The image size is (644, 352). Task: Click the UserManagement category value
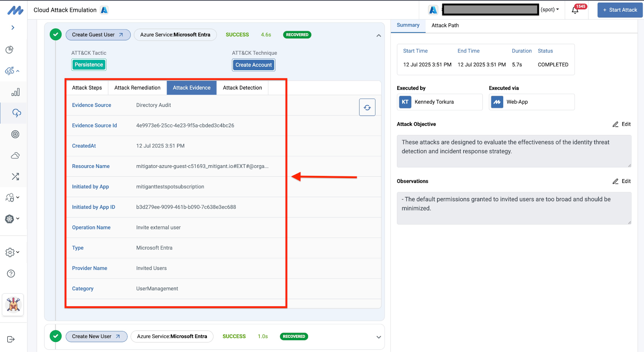click(x=157, y=289)
